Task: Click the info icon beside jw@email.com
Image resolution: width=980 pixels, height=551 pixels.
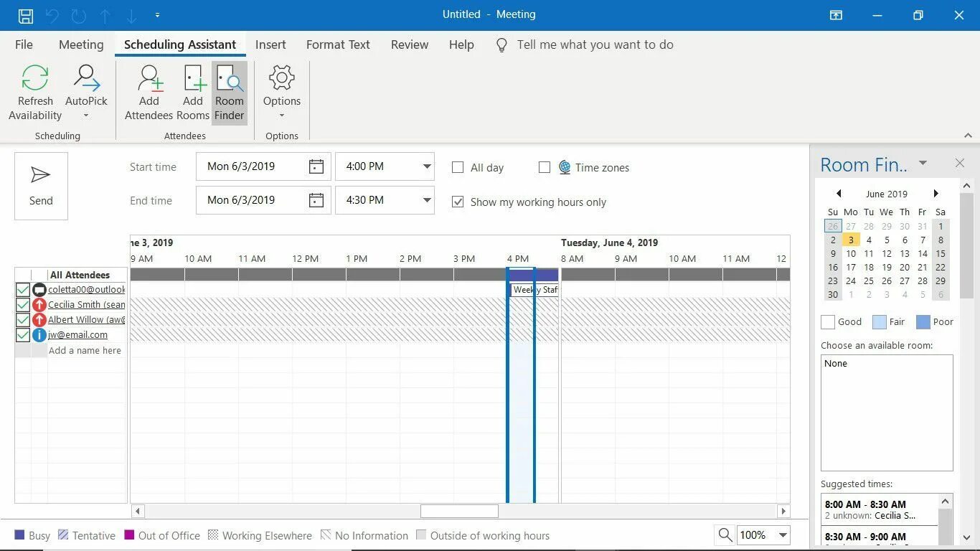Action: pos(39,335)
